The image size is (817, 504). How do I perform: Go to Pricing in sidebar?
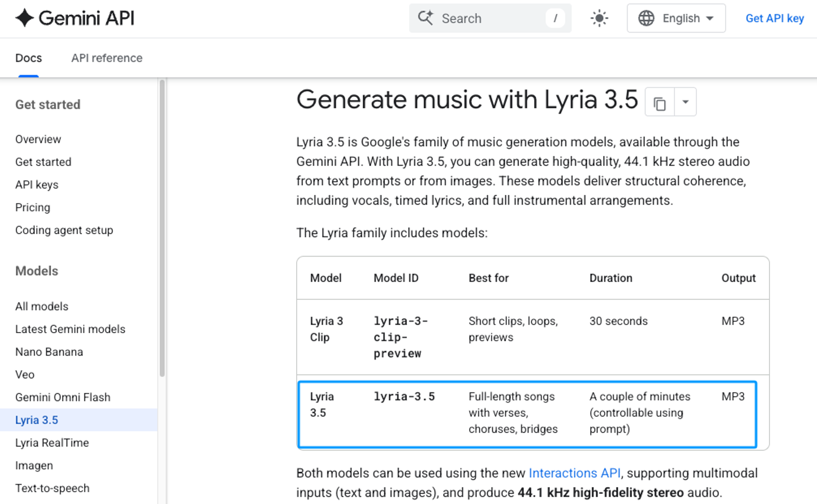(33, 208)
